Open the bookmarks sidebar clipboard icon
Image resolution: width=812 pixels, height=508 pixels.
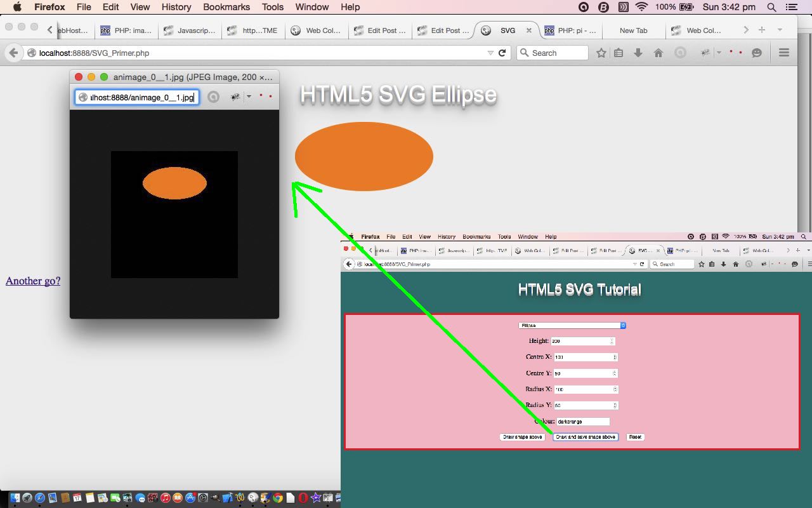(x=619, y=53)
